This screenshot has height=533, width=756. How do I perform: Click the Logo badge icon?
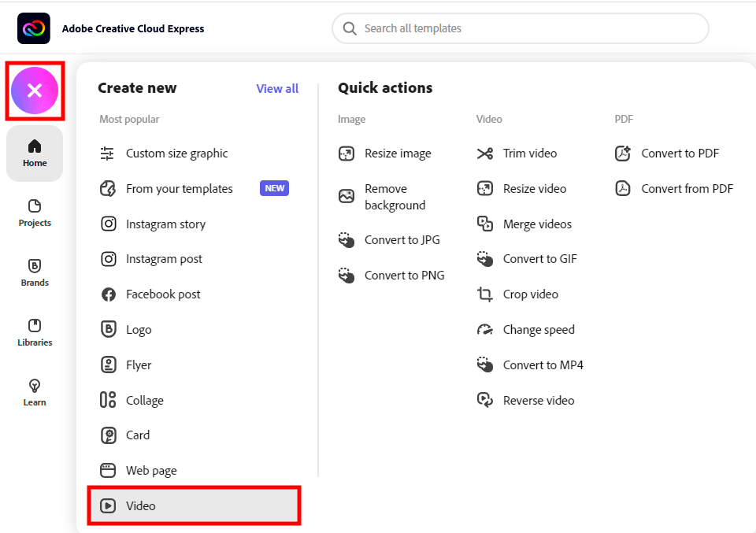point(109,330)
